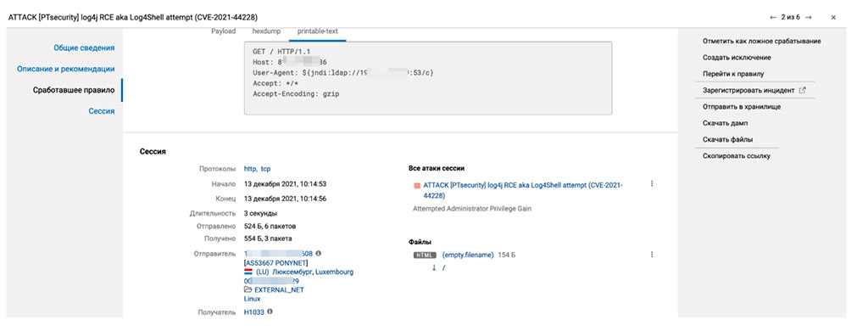Viewport: 868px width, 331px height.
Task: Click the download arrow under empty.filename
Action: [x=434, y=267]
